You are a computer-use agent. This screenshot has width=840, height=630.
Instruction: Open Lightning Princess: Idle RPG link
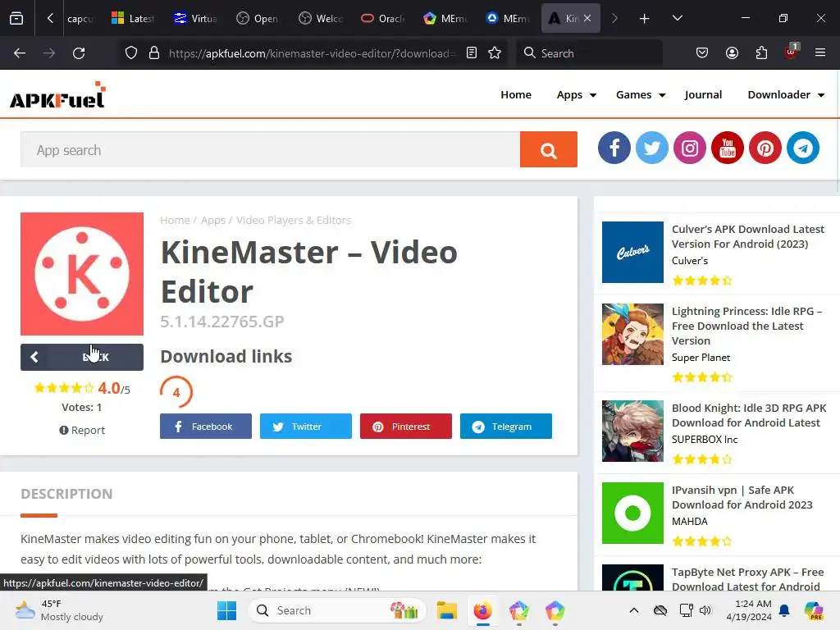(x=746, y=326)
